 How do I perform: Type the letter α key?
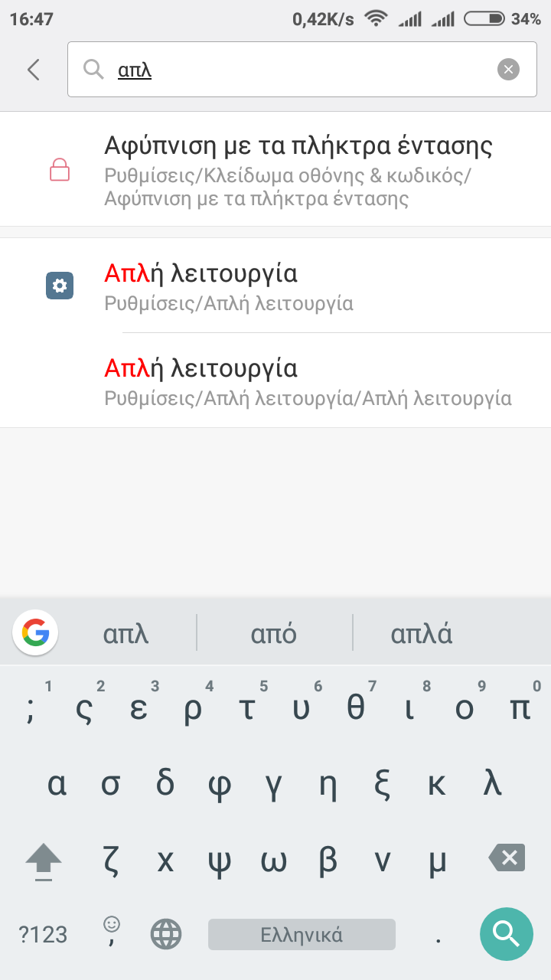click(x=57, y=785)
